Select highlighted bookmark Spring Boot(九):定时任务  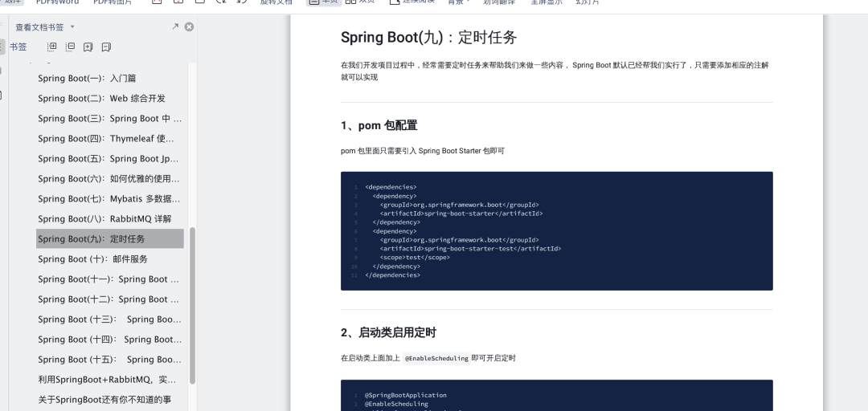[x=110, y=239]
